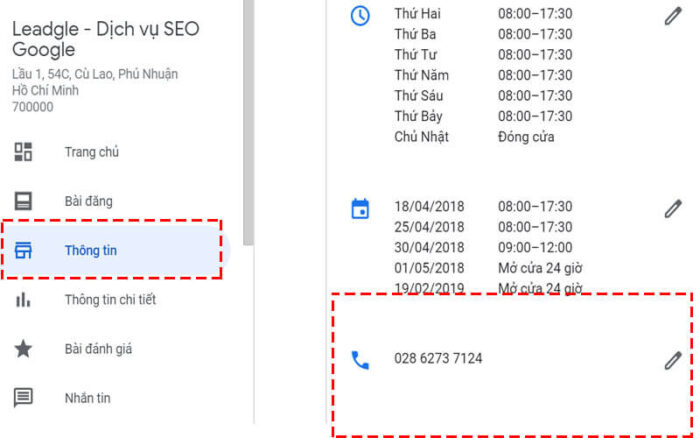This screenshot has width=700, height=438.
Task: Click the Chủ Nhật row label
Action: point(421,137)
